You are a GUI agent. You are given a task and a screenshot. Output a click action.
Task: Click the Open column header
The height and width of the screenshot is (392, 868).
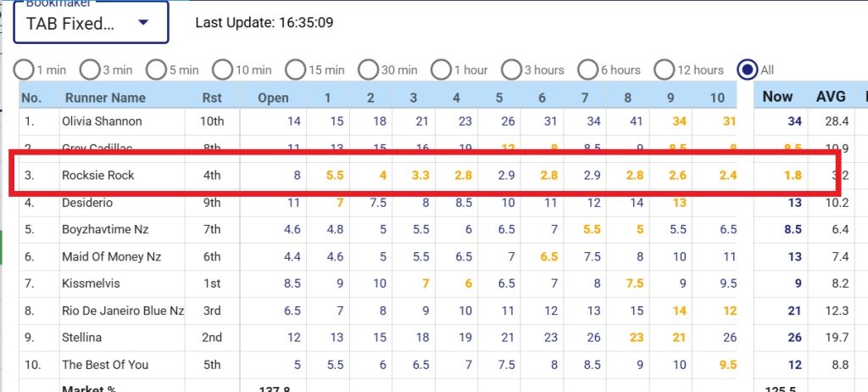click(273, 98)
